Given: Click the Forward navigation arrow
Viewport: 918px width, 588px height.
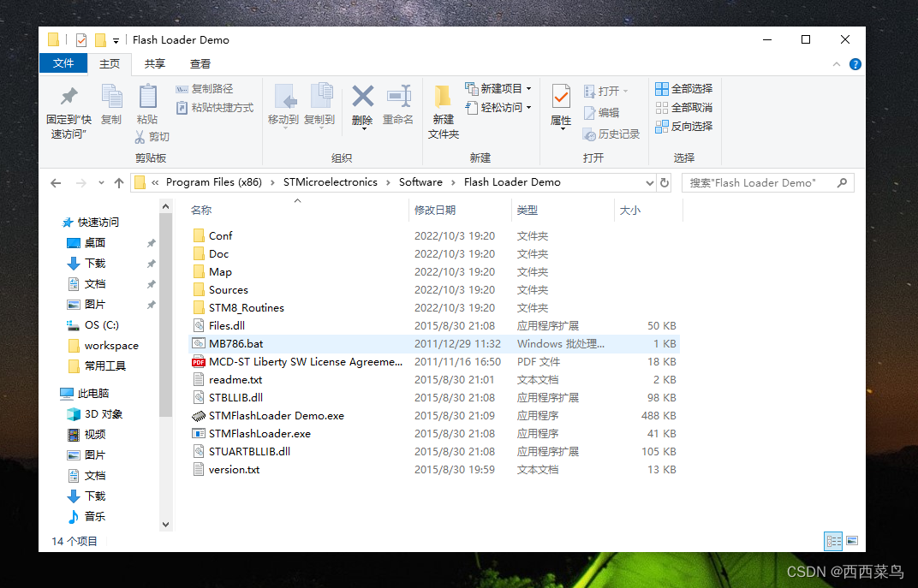Looking at the screenshot, I should pos(80,183).
